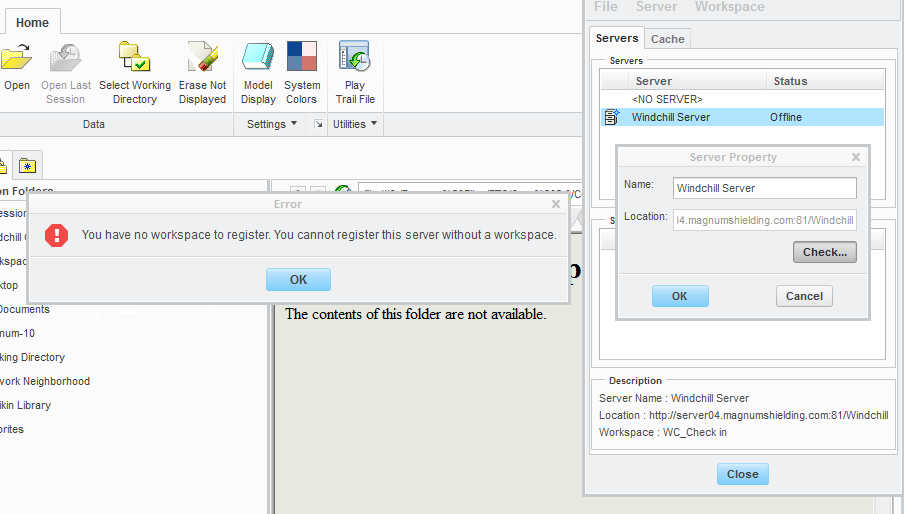This screenshot has width=904, height=514.
Task: Select the Servers tab
Action: tap(616, 38)
